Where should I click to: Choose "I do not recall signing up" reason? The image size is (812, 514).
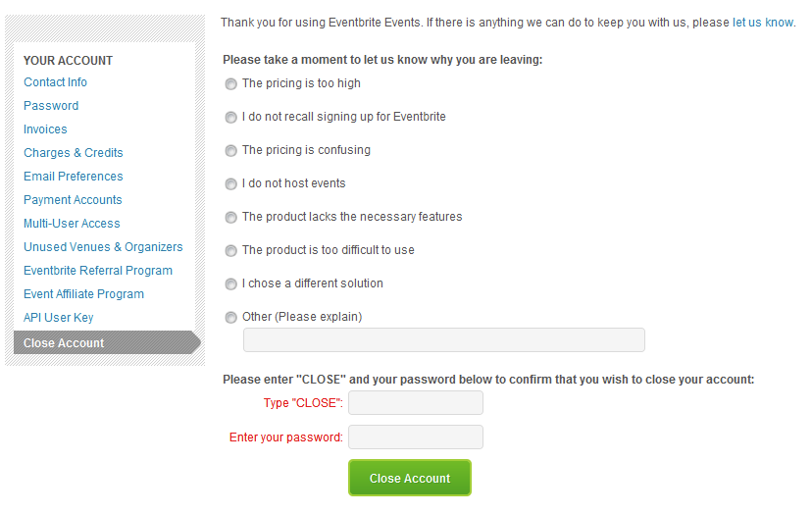(x=231, y=118)
